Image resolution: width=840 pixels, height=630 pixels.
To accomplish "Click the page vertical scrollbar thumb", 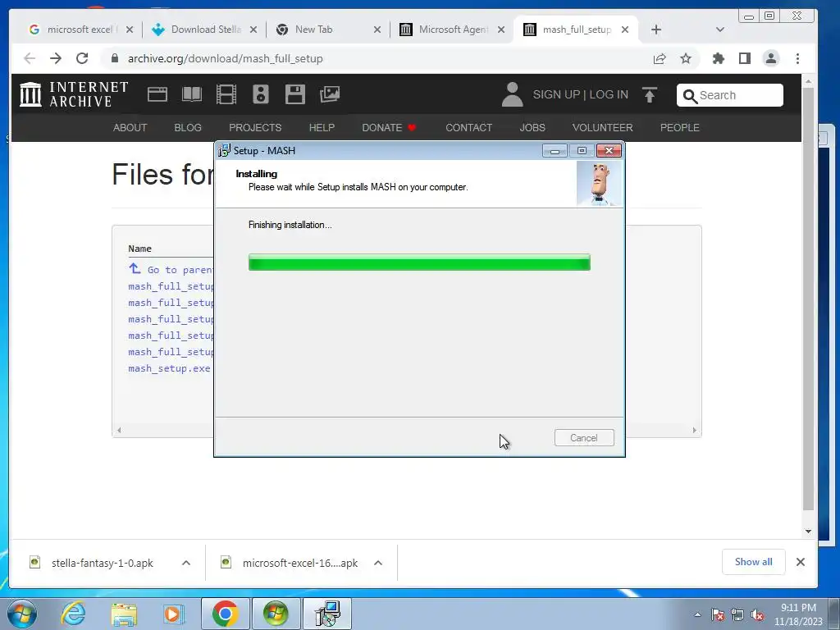I will tap(808, 299).
